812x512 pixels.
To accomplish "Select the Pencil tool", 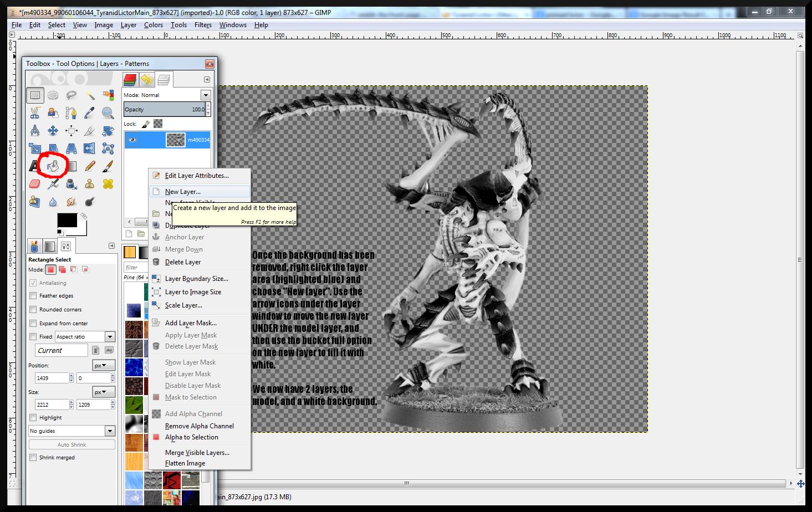I will (x=90, y=166).
